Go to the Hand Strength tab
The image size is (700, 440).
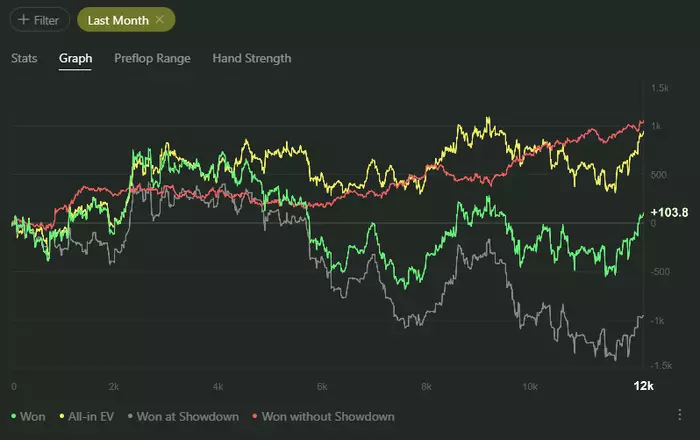click(252, 58)
